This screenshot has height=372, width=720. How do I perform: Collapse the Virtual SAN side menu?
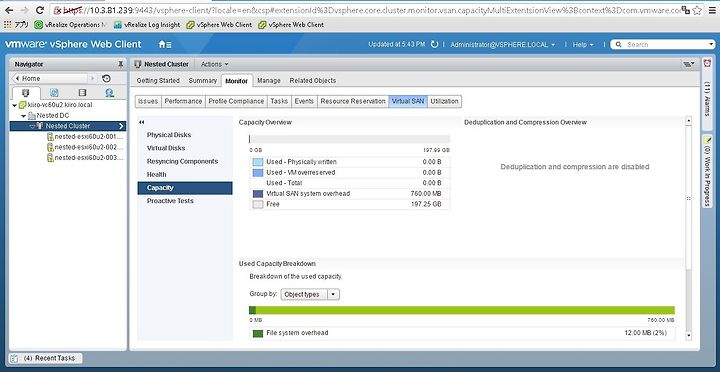(141, 122)
